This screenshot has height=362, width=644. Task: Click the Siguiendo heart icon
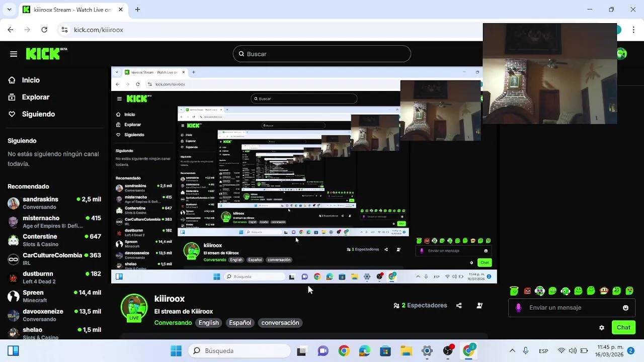coord(12,114)
